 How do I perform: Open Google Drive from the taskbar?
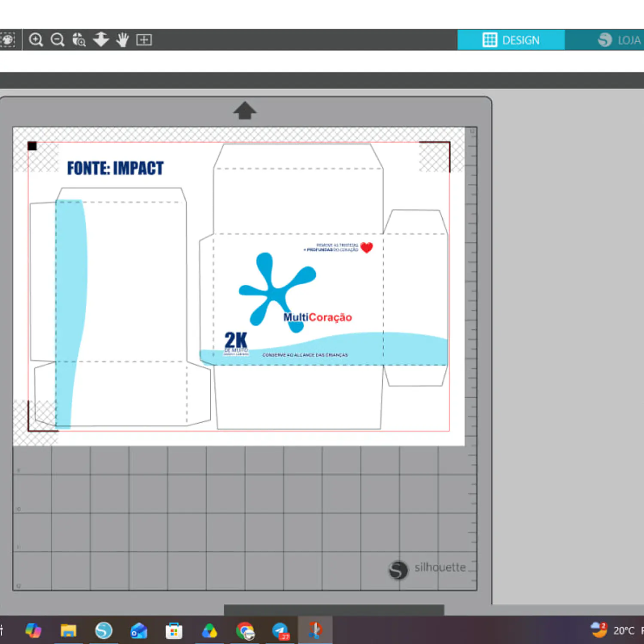coord(210,631)
